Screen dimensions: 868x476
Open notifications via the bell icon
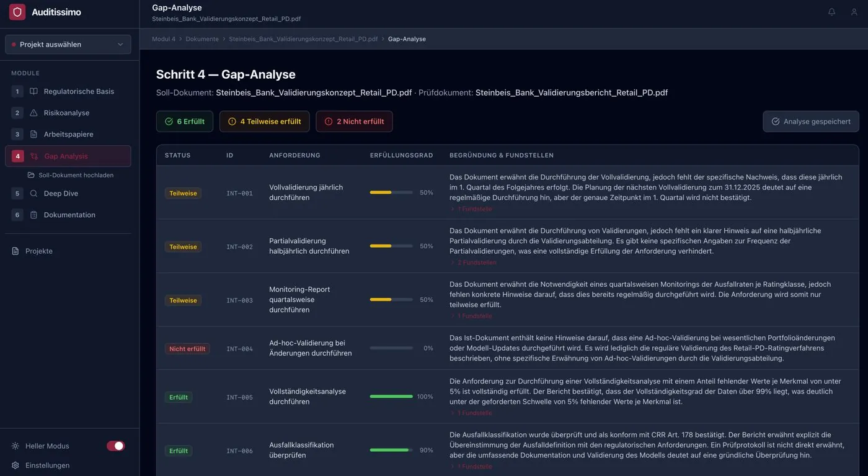click(831, 12)
